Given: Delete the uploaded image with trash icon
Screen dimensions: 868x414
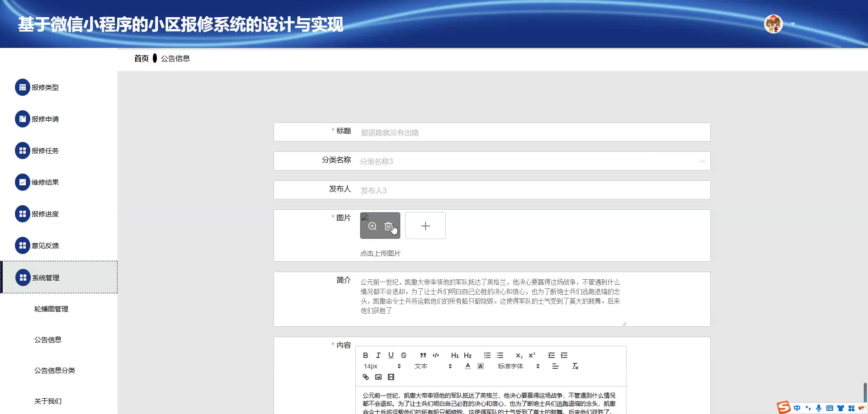Looking at the screenshot, I should click(388, 226).
